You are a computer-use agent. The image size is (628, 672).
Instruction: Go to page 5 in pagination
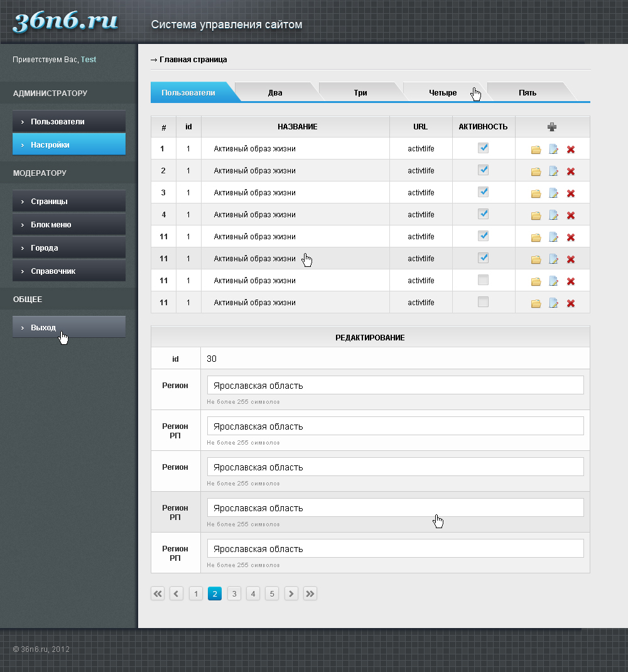[x=272, y=593]
